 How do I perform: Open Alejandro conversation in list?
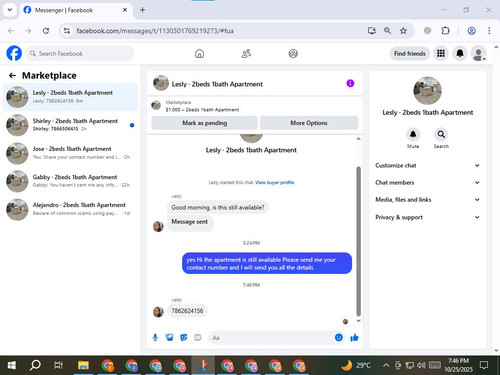70,209
